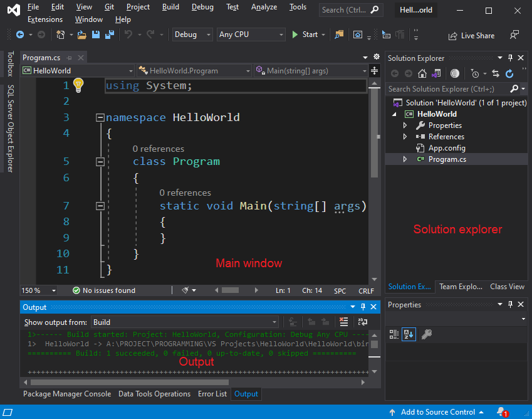Screen dimensions: 532x419
Task: Clear all text in Output window
Action: tap(343, 322)
